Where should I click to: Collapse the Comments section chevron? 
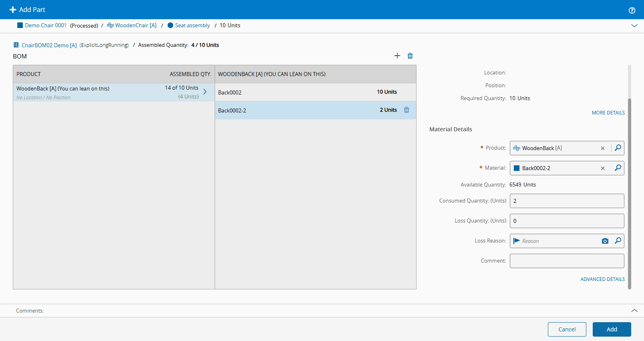coord(634,311)
